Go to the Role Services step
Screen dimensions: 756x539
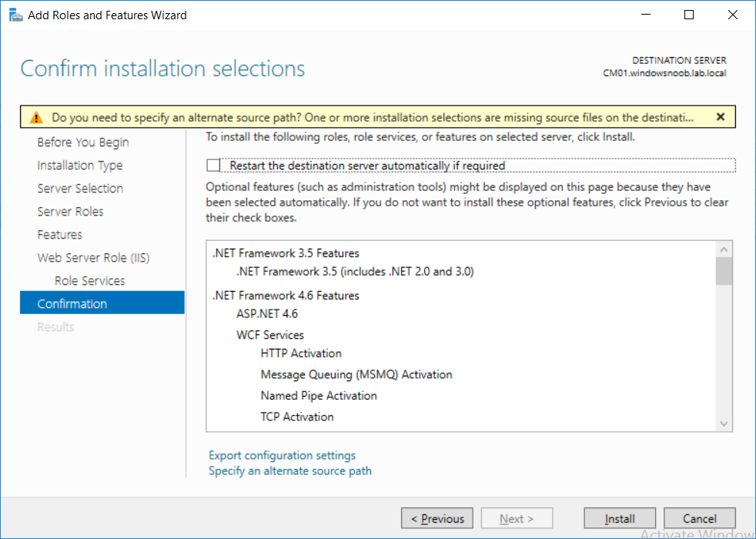pyautogui.click(x=89, y=281)
